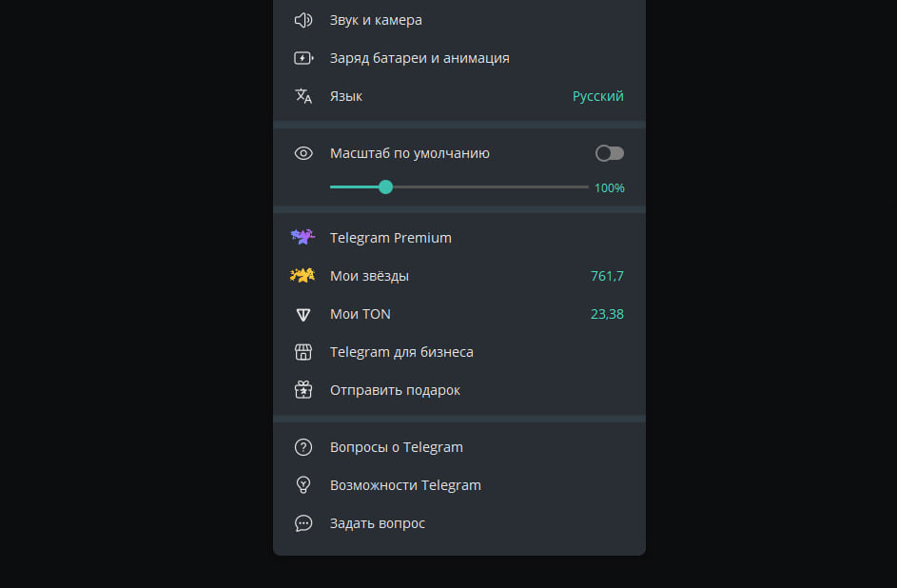The width and height of the screenshot is (897, 588).
Task: Click the 100% scale value label
Action: click(609, 188)
